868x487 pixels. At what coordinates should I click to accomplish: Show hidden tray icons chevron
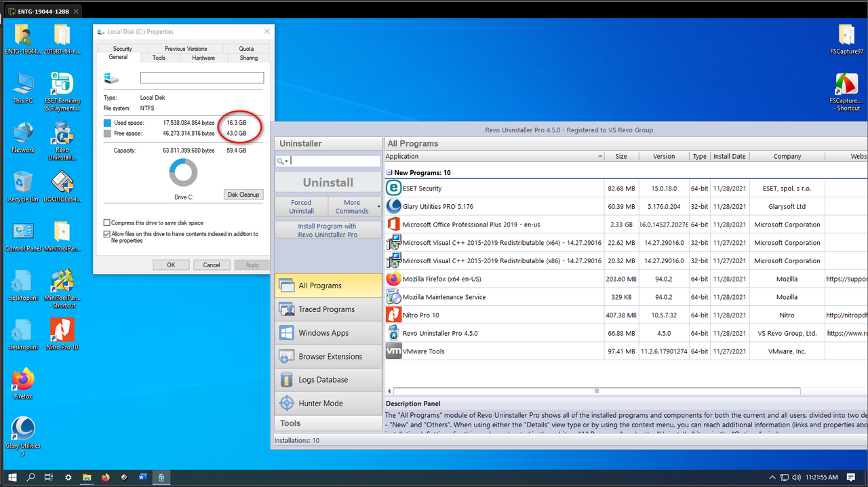click(772, 478)
